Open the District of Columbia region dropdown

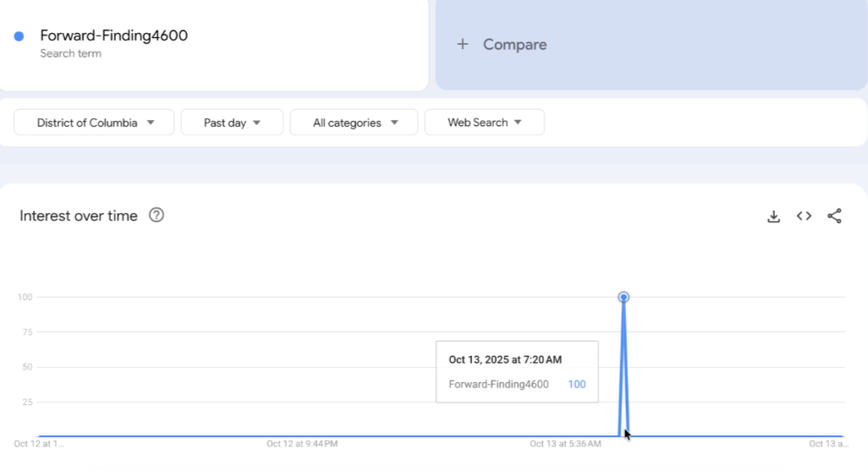pyautogui.click(x=94, y=123)
